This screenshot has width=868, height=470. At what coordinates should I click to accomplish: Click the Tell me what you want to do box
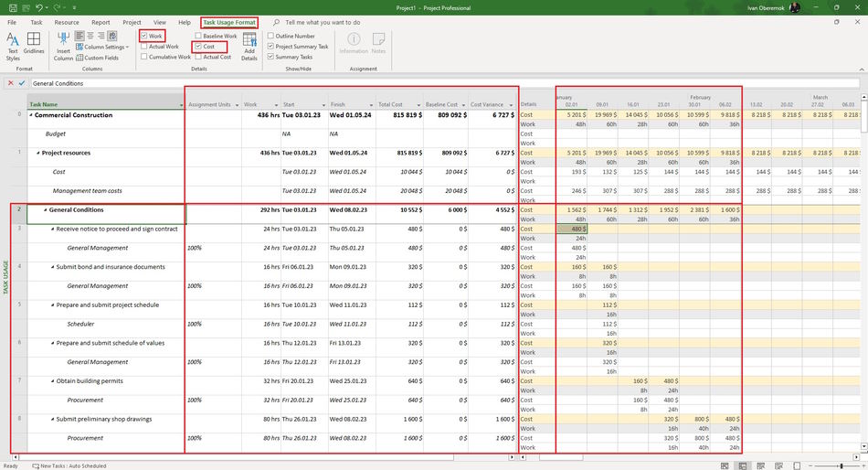(323, 22)
